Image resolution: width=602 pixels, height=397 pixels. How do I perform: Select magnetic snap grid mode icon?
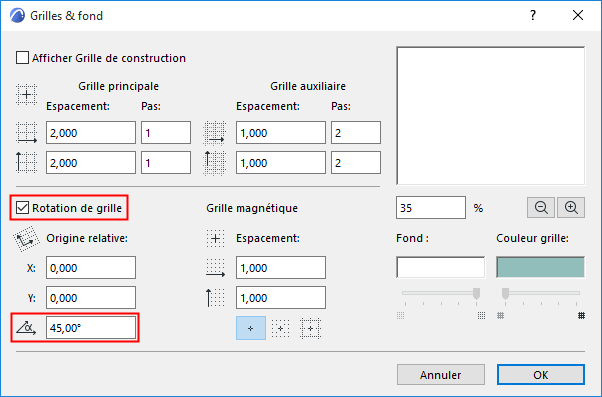[x=281, y=328]
